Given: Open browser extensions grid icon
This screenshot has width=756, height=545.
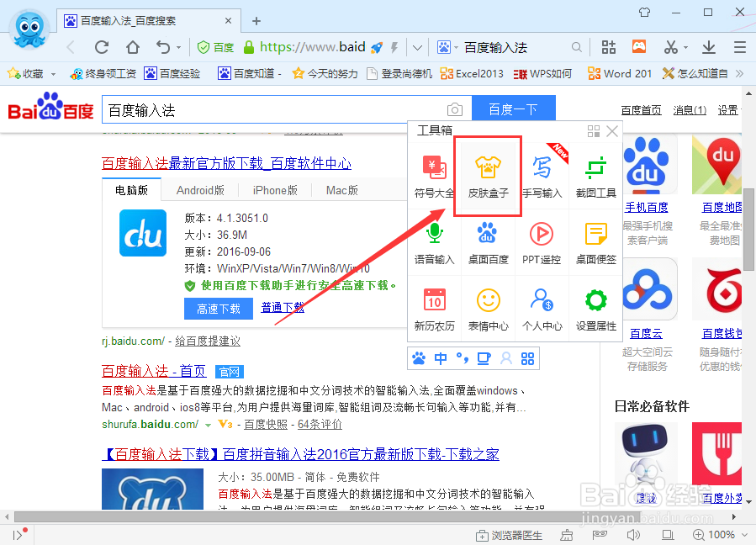Looking at the screenshot, I should point(609,47).
